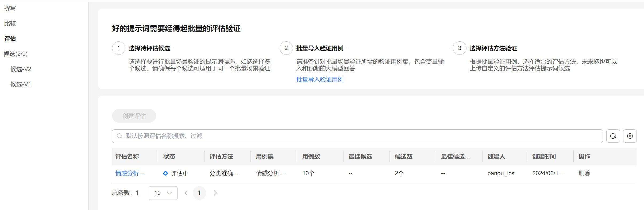Switch to the 撰写 section
Screen dimensions: 644x210
10,9
